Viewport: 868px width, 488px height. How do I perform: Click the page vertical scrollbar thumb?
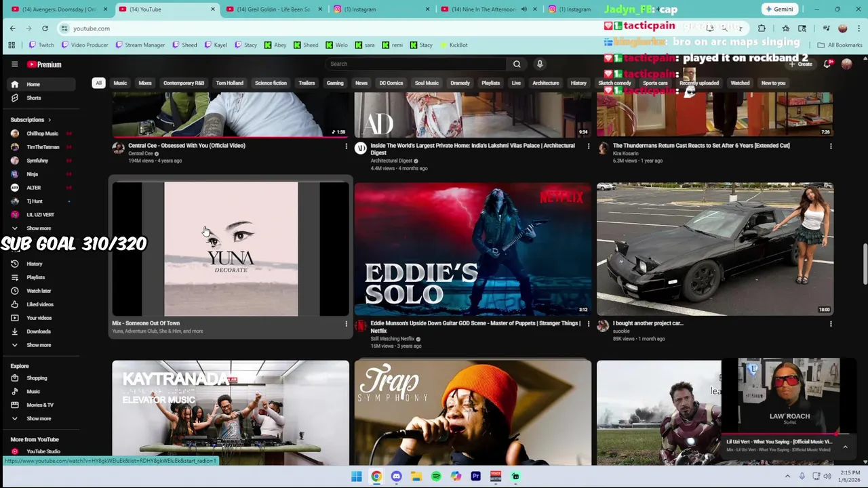[x=865, y=264]
